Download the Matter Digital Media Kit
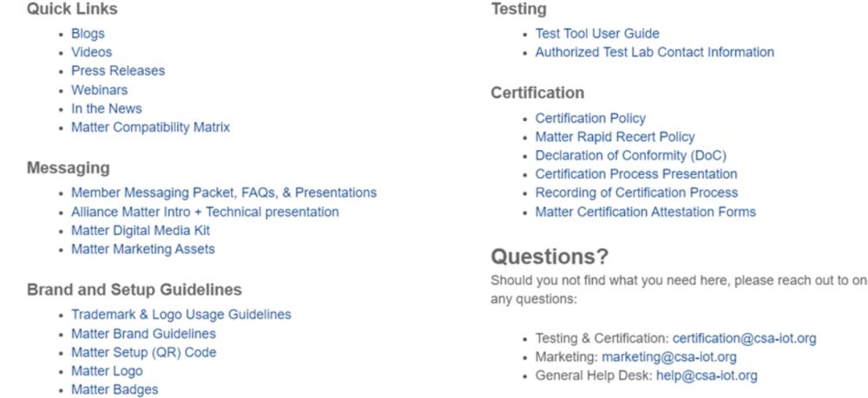The width and height of the screenshot is (868, 398). [141, 231]
